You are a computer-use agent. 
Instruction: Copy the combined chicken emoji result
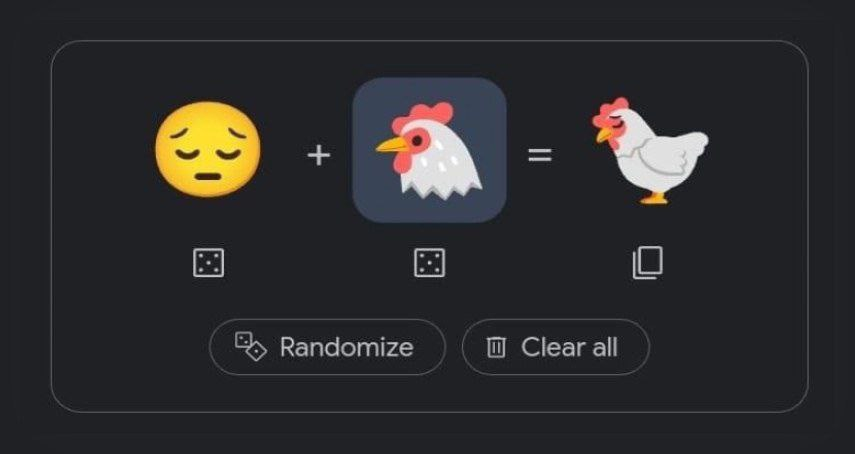[647, 263]
